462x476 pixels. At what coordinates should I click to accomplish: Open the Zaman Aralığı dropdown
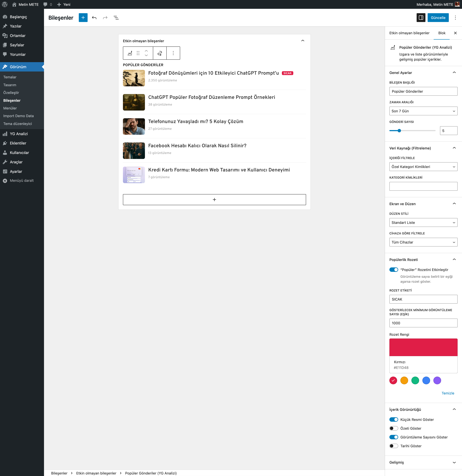point(423,111)
